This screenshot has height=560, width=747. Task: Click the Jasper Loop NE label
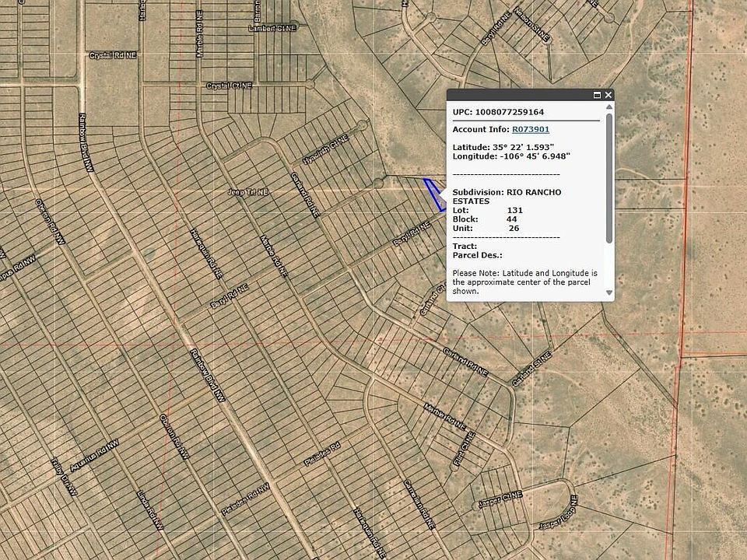tap(559, 513)
